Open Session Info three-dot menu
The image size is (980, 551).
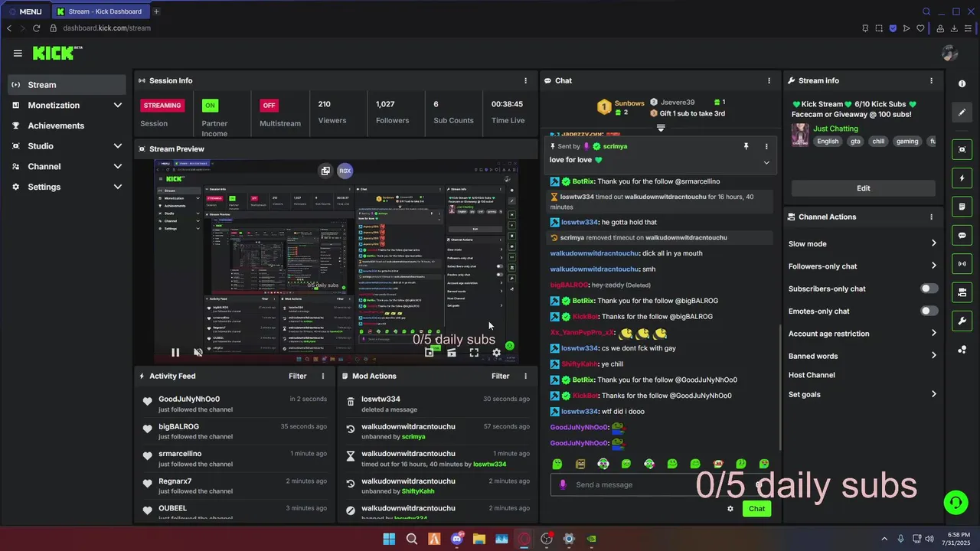pos(525,80)
